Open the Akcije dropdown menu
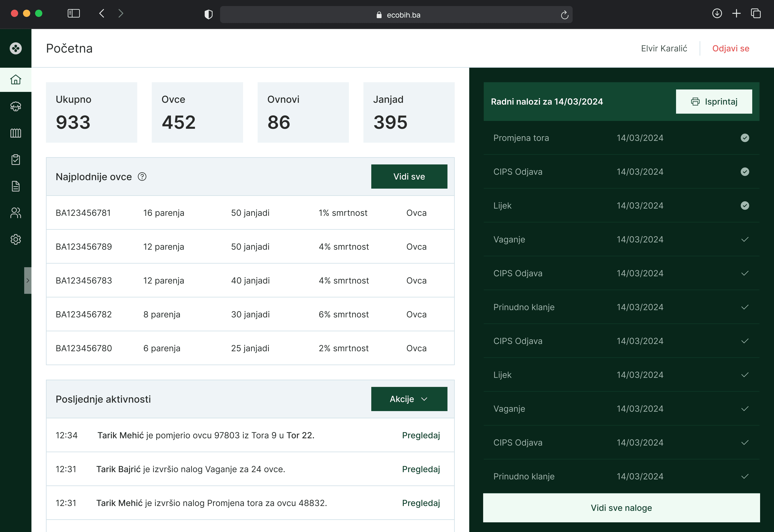 click(x=409, y=399)
